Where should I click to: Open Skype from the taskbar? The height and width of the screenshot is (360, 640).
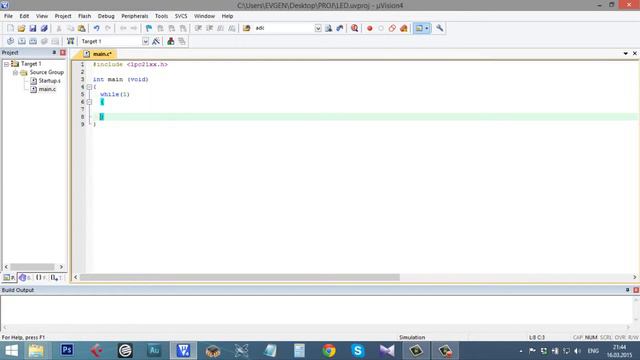[x=358, y=350]
